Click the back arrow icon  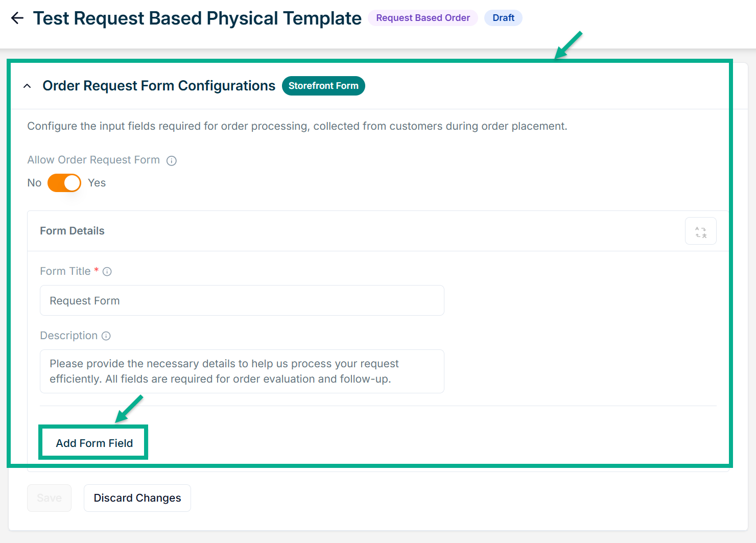[x=17, y=18]
